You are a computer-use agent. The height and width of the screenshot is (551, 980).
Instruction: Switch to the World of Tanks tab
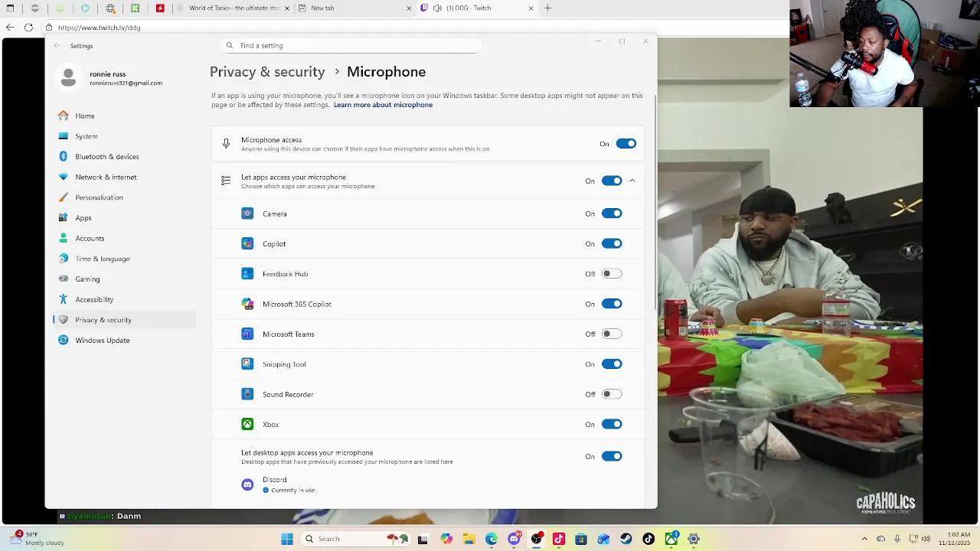[233, 8]
